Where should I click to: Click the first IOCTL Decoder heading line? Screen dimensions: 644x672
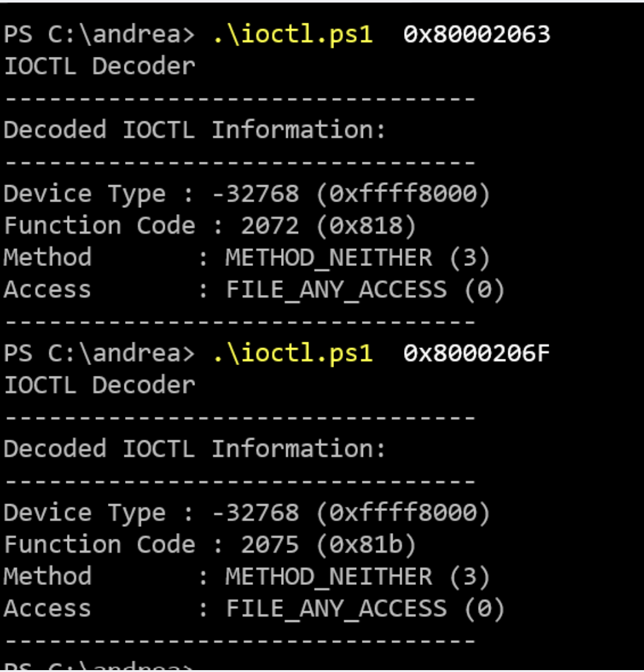(x=99, y=66)
